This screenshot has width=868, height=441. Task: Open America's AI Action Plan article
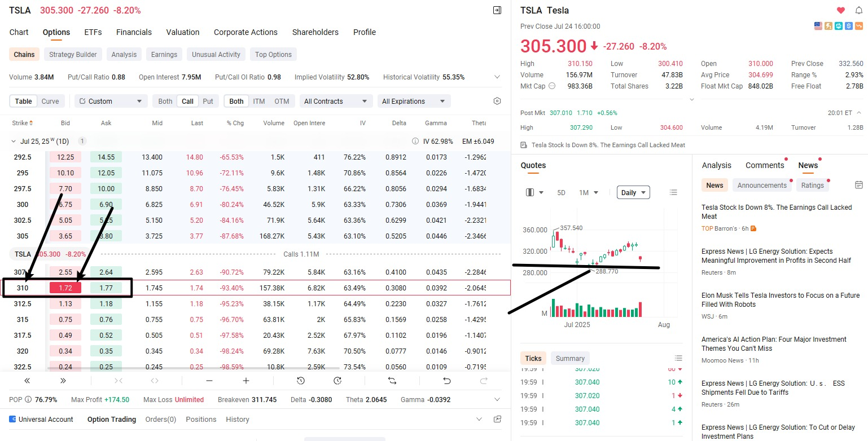[774, 344]
